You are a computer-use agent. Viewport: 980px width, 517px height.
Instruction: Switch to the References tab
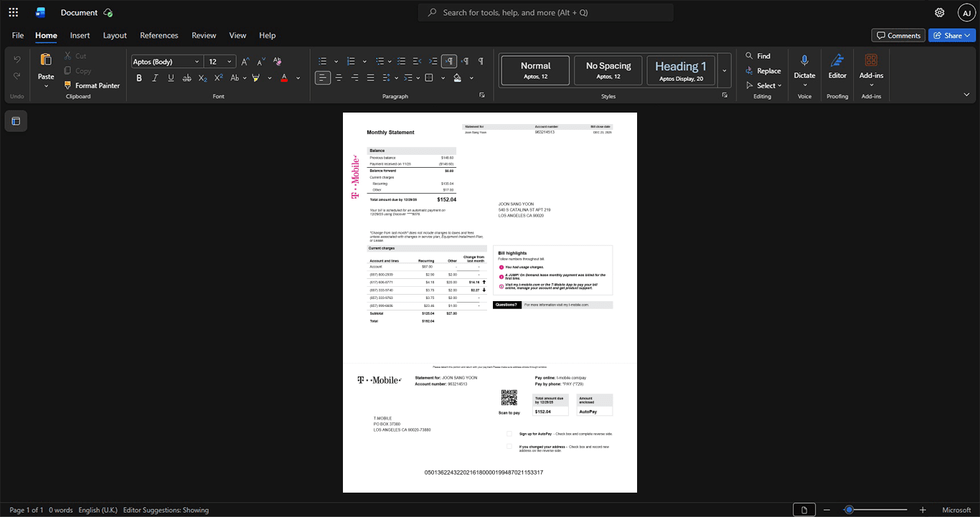pos(159,35)
